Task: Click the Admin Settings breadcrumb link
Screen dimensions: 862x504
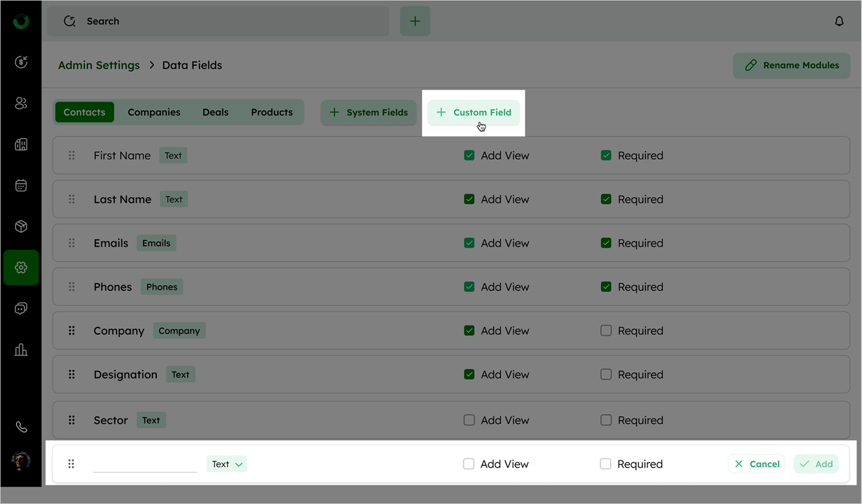Action: pos(99,65)
